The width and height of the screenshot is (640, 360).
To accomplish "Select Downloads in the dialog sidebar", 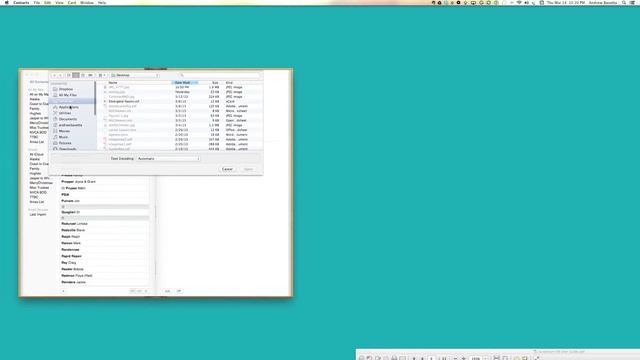I will coord(67,149).
